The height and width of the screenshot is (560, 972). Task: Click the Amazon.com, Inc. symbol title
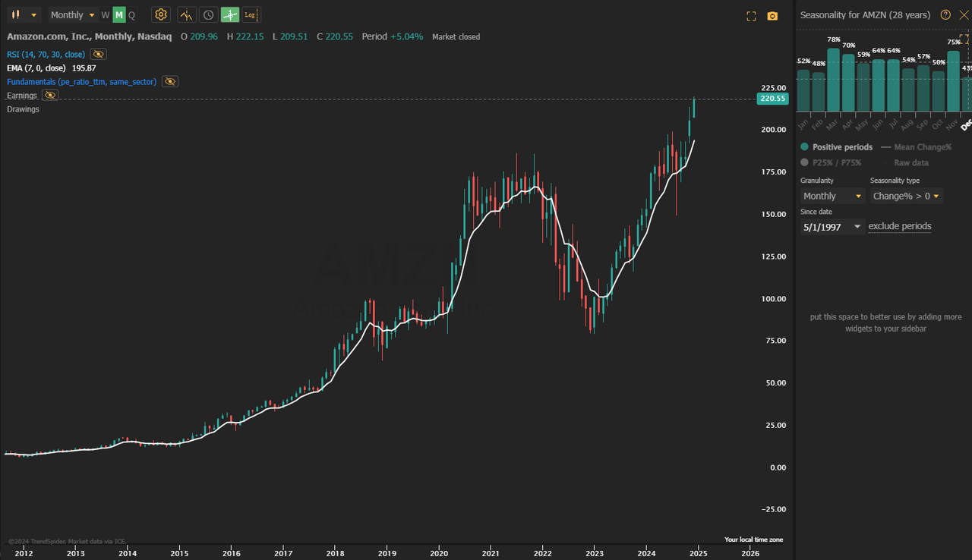coord(90,36)
